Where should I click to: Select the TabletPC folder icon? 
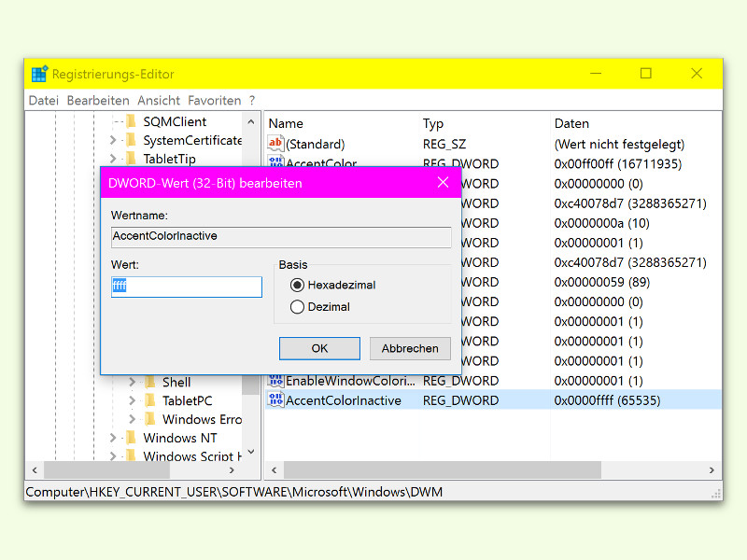coord(149,400)
